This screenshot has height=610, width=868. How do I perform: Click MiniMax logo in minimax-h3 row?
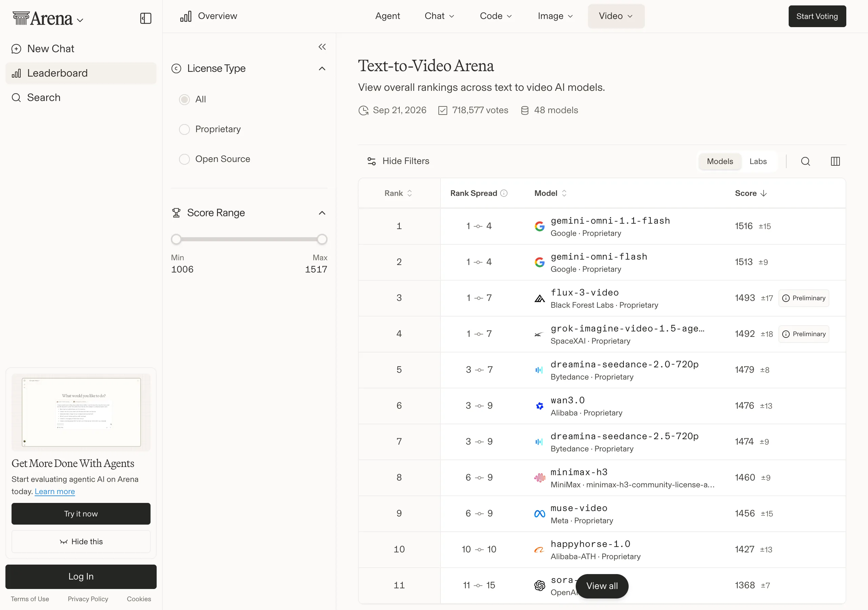539,478
